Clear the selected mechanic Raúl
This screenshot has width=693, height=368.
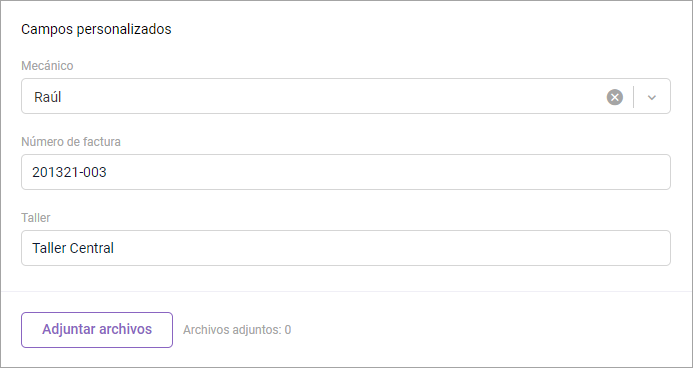point(614,97)
